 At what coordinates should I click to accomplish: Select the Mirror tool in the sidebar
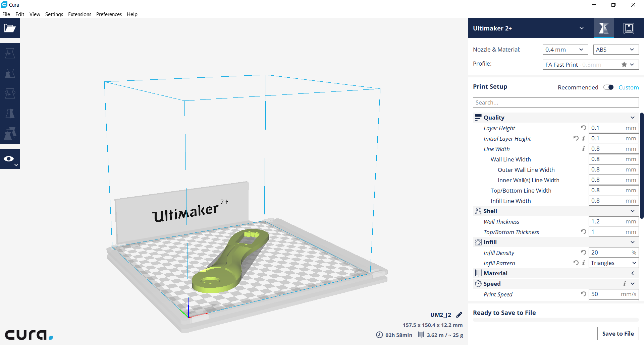point(10,114)
